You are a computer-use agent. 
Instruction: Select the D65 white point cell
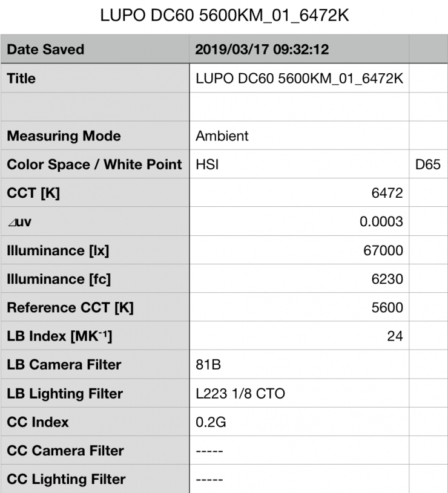tap(427, 165)
